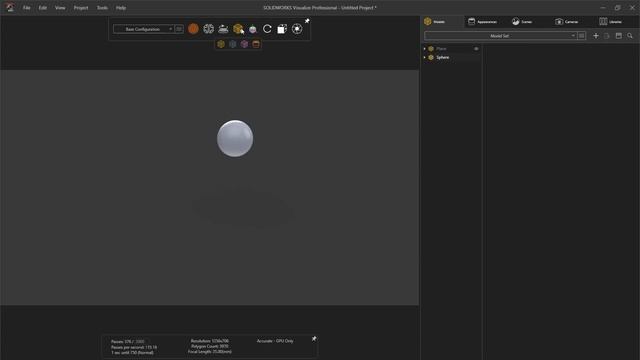Screen dimensions: 640x360
Task: Switch to the Libraries tab
Action: 610,22
